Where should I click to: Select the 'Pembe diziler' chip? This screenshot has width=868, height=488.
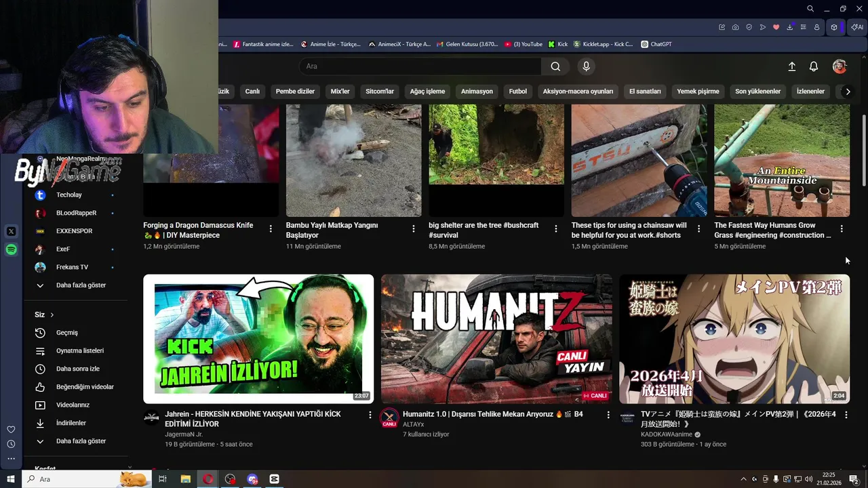(x=295, y=91)
